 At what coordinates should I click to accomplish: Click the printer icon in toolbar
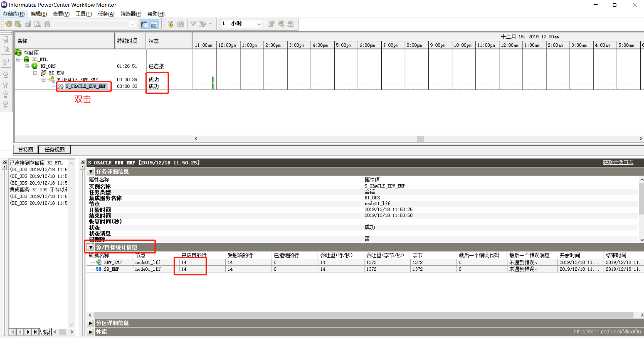point(28,24)
